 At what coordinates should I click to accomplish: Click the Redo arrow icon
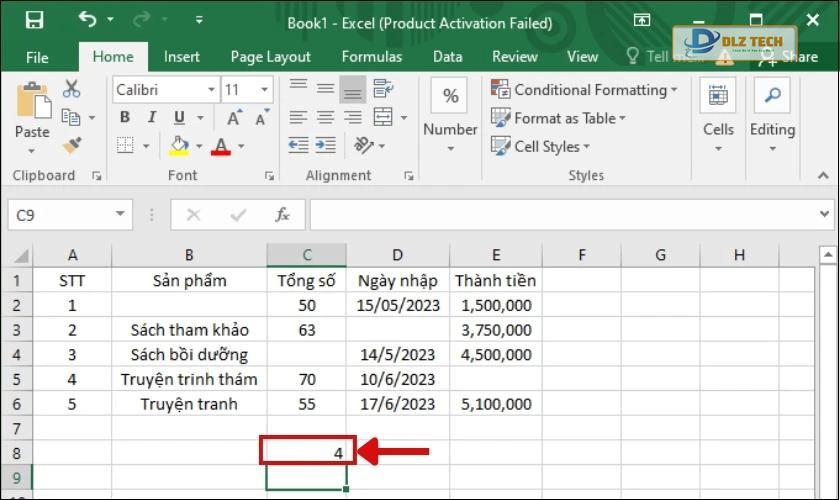[x=141, y=20]
